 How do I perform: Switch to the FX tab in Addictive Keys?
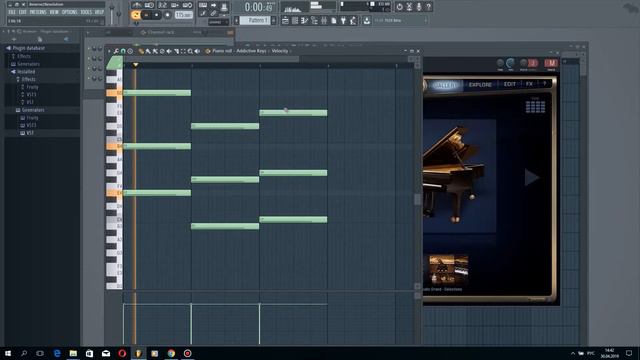point(529,84)
